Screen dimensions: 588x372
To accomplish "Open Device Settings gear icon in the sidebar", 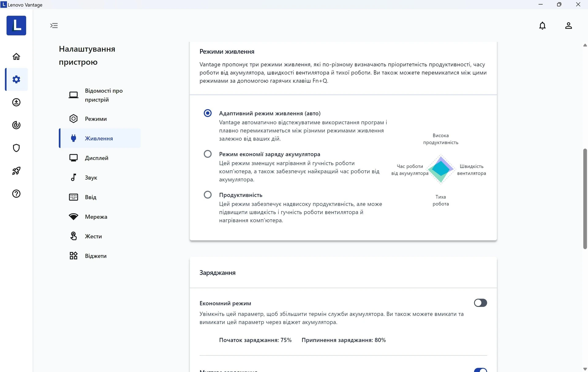I will (16, 80).
